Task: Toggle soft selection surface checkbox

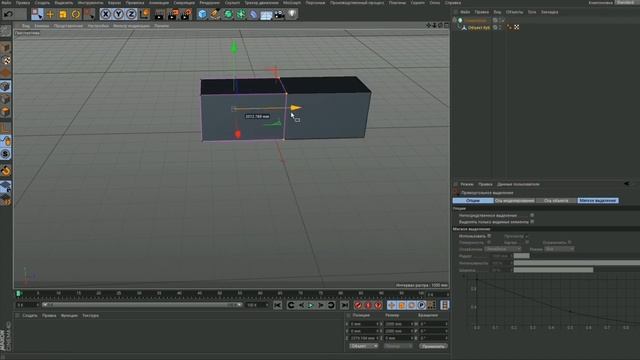Action: (489, 242)
